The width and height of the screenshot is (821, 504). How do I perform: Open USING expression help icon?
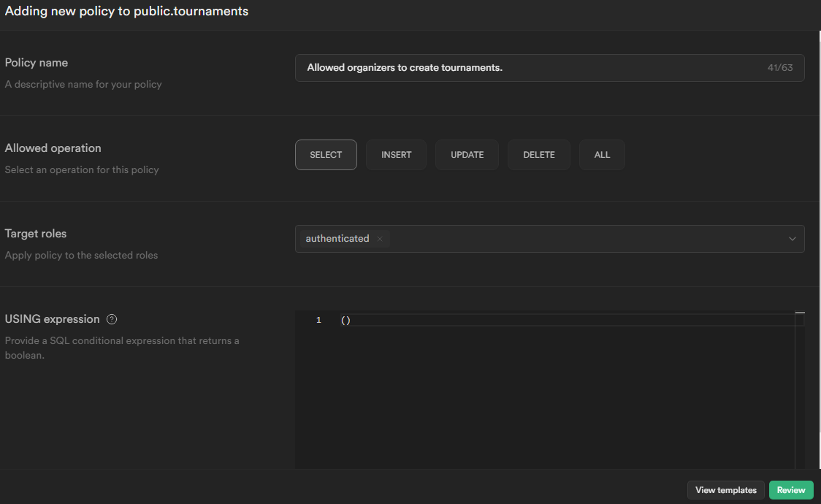click(112, 319)
